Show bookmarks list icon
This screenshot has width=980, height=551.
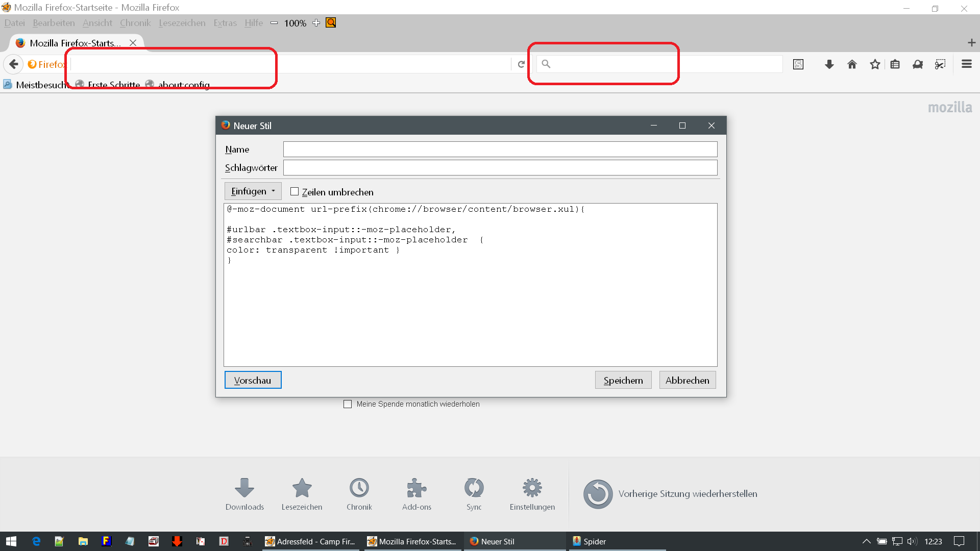895,64
